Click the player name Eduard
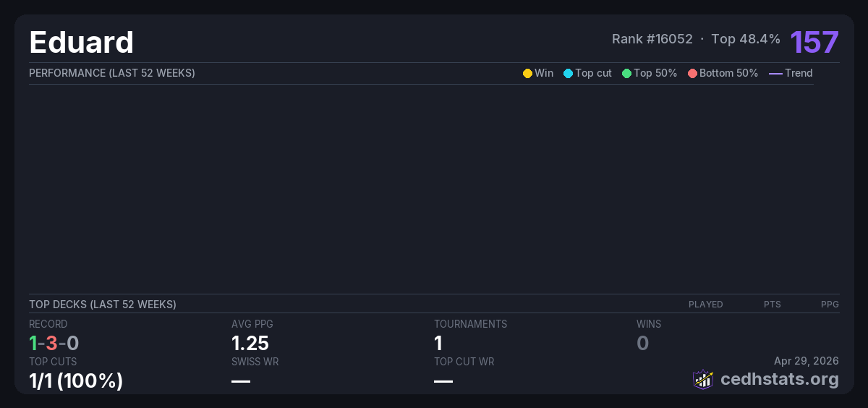Image resolution: width=868 pixels, height=408 pixels. (x=81, y=42)
